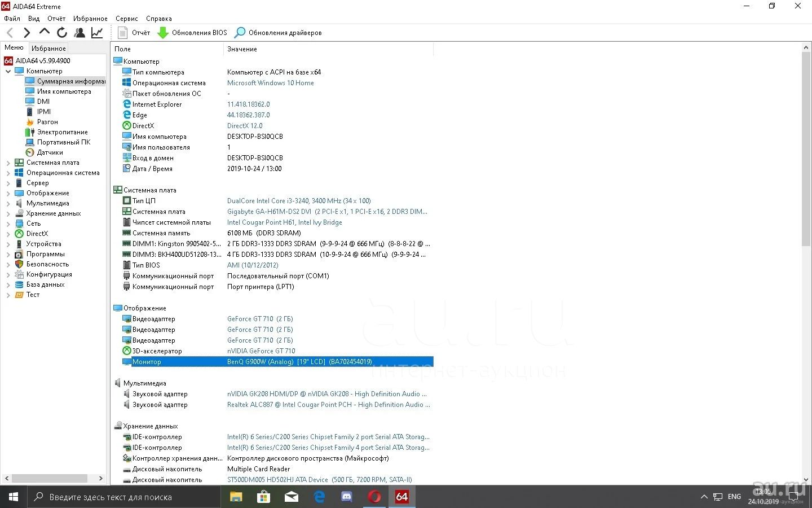The height and width of the screenshot is (508, 812).
Task: Click the Windows Start button
Action: [14, 497]
